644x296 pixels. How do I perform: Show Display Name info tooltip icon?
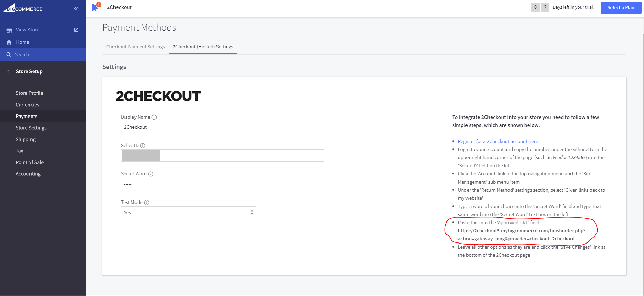coord(154,117)
